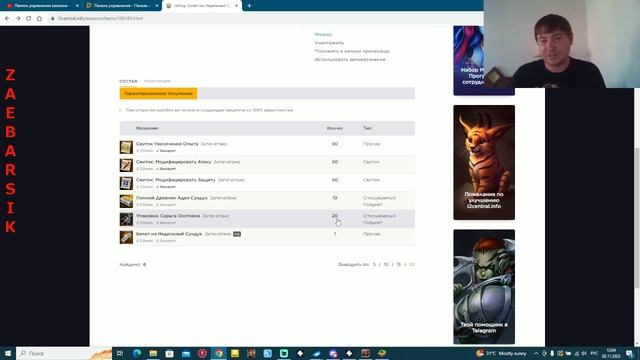Screen dimensions: 640x360
Task: Open the Свиток Увеличения Опыта item icon
Action: (x=126, y=147)
